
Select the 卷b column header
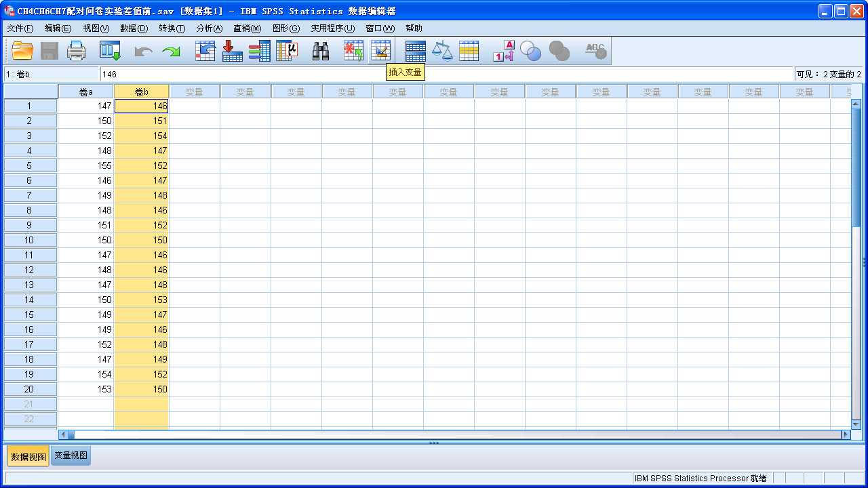coord(142,91)
